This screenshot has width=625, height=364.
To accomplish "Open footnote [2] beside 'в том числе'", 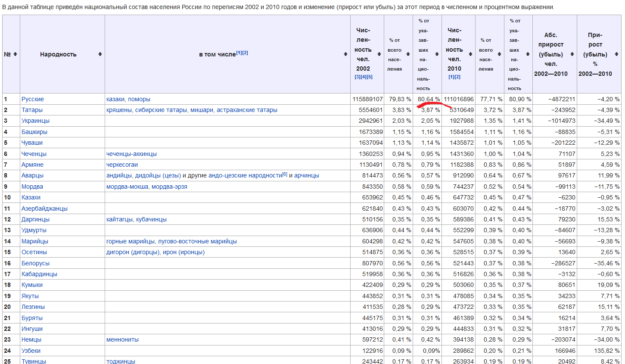I will [x=245, y=53].
